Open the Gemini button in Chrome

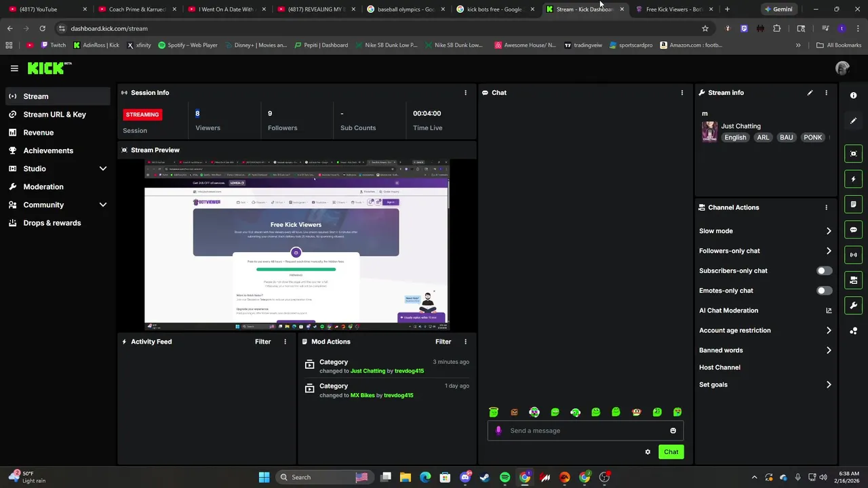[x=778, y=9]
